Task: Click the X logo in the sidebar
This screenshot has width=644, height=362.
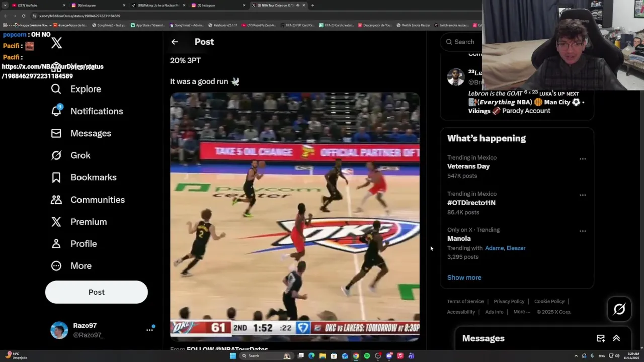Action: 56,43
